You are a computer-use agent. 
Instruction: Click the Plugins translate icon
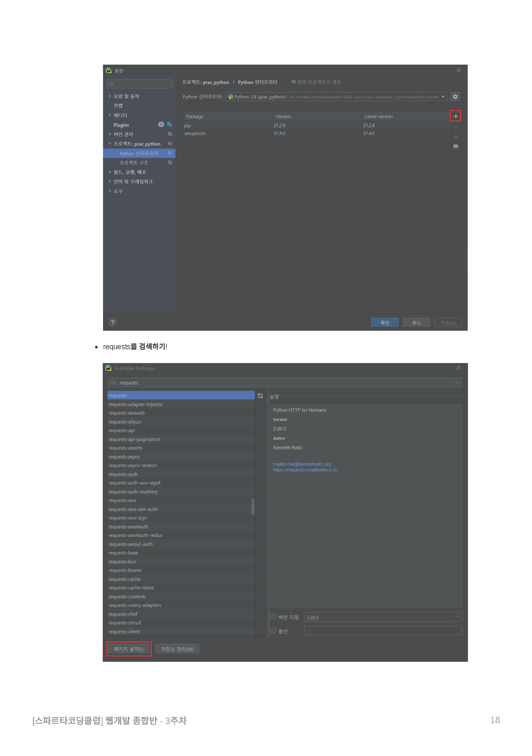pos(169,124)
